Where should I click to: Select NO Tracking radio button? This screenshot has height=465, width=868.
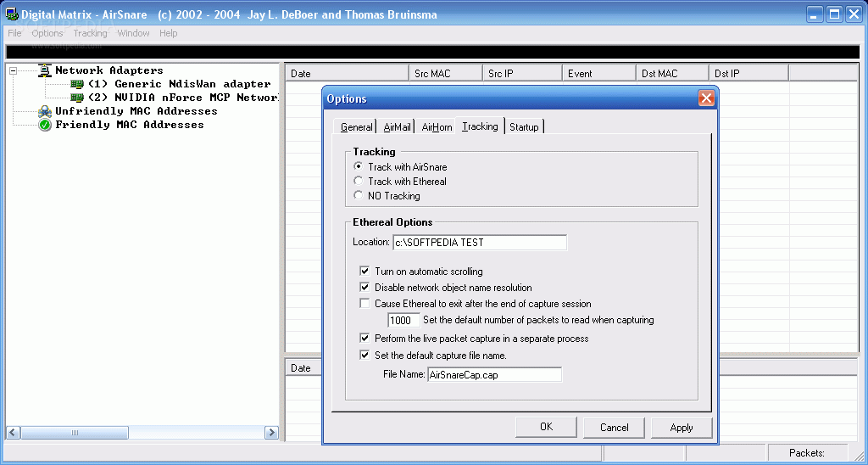point(359,195)
